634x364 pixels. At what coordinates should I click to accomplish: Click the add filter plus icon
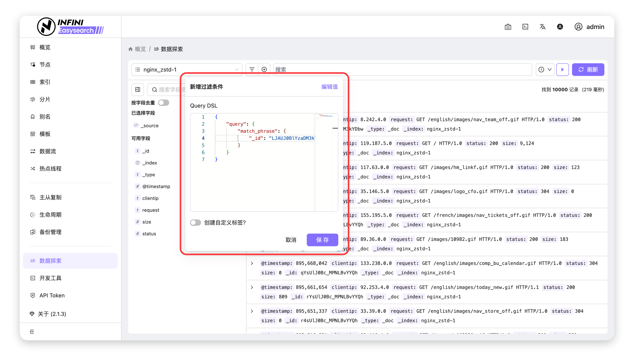tap(264, 70)
